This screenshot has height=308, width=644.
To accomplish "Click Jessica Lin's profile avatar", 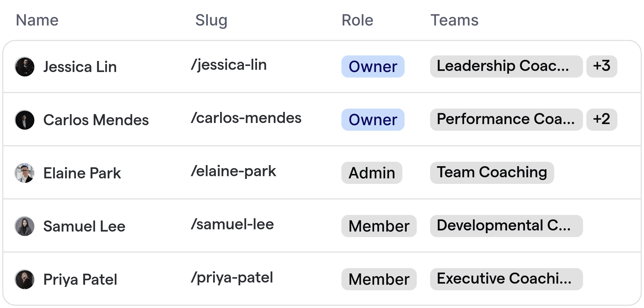I will tap(24, 66).
